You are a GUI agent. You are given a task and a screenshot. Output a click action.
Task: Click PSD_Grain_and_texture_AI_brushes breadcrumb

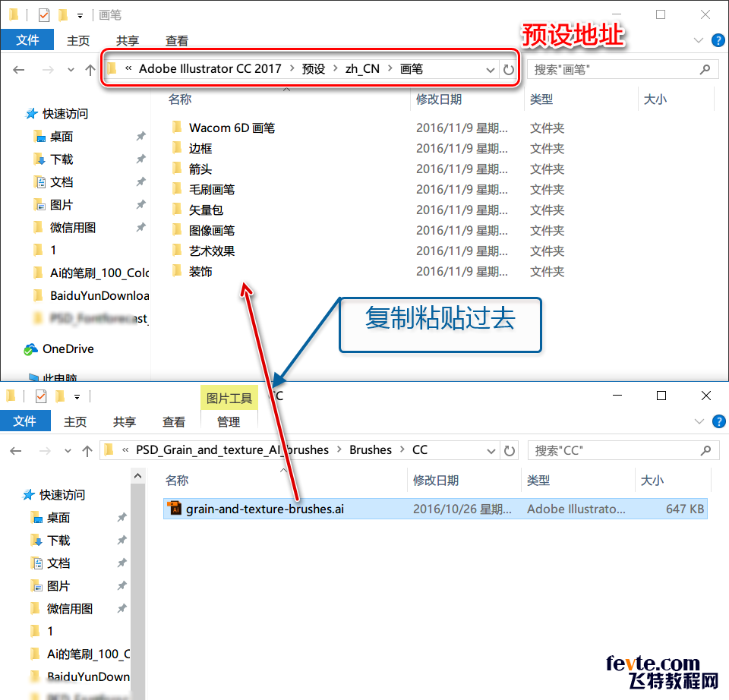(232, 450)
